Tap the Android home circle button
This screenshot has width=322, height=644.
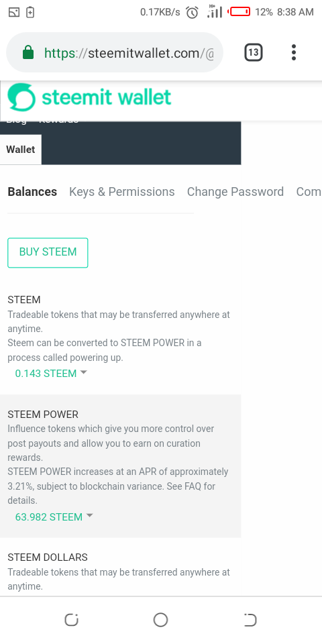click(x=160, y=620)
